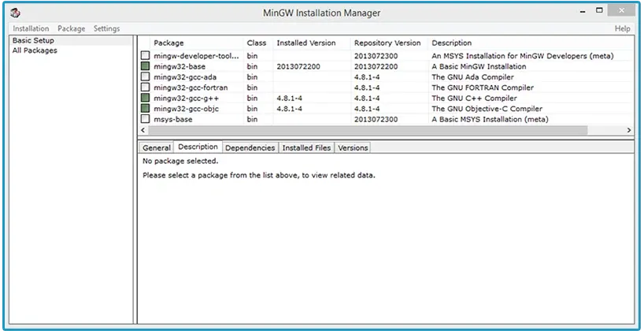Mark the msys-base package checkbox
Image resolution: width=644 pixels, height=331 pixels.
145,119
